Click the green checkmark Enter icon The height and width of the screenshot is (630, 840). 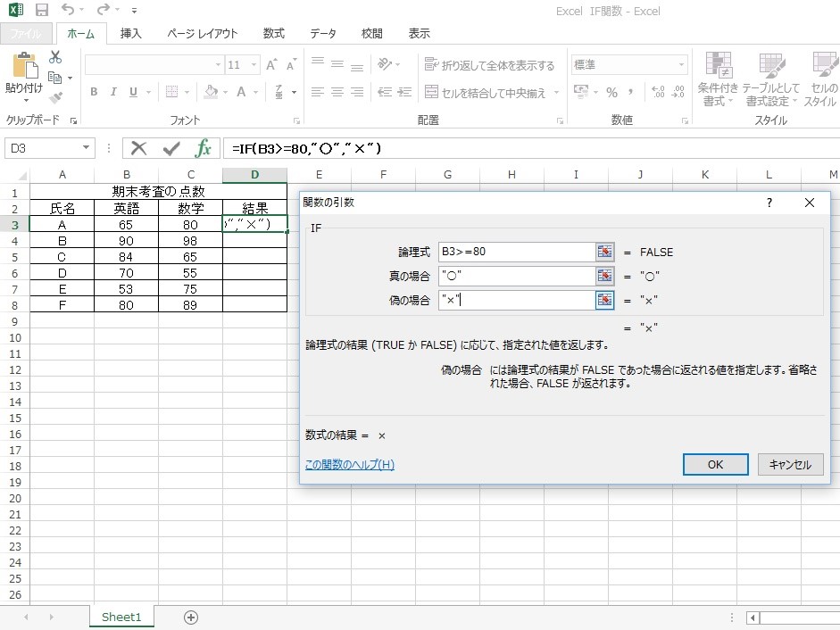tap(171, 148)
